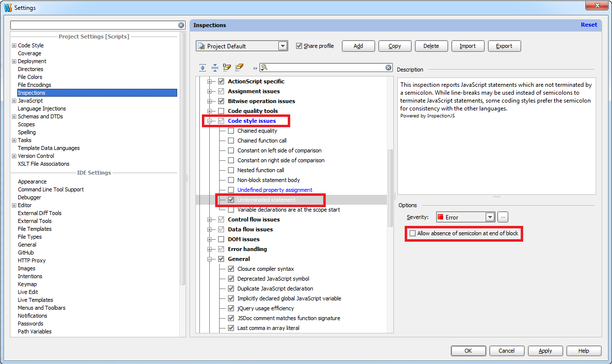Open the Spelling settings page
This screenshot has height=364, width=612.
coord(27,132)
